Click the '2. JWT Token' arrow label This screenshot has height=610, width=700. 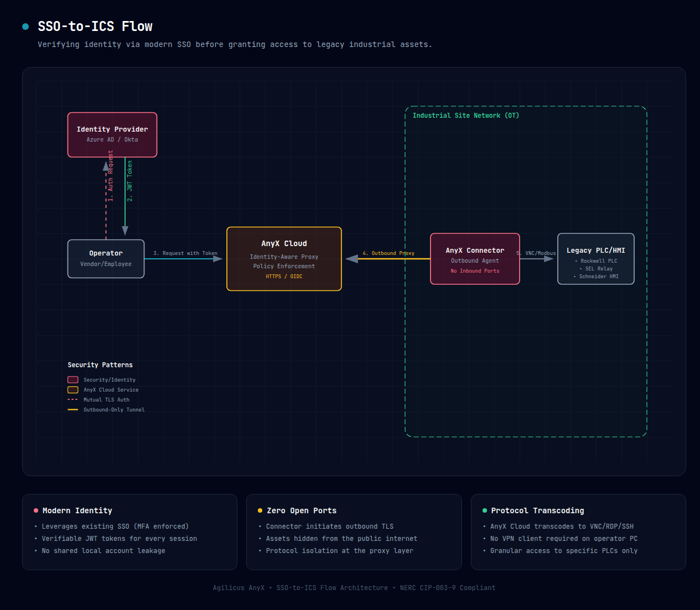point(129,180)
